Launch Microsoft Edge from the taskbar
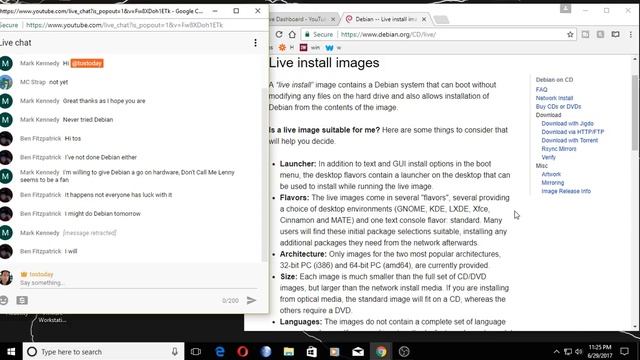Screen dimensions: 640x360 220,351
